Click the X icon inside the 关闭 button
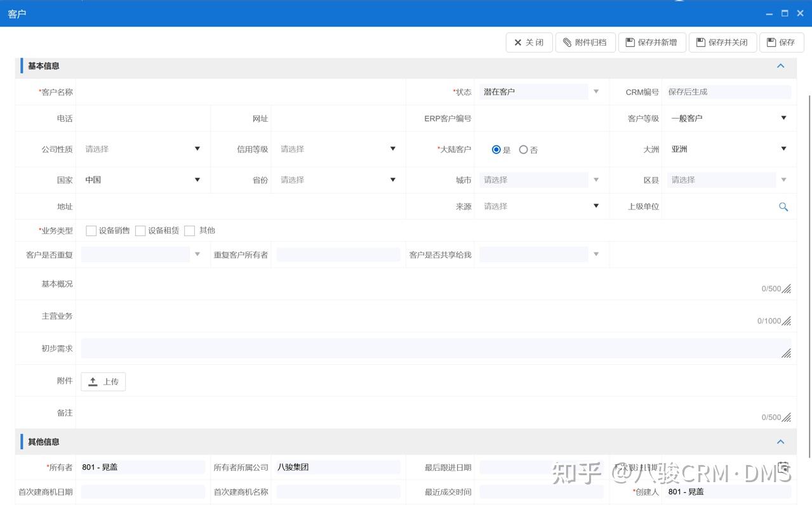 pos(518,43)
